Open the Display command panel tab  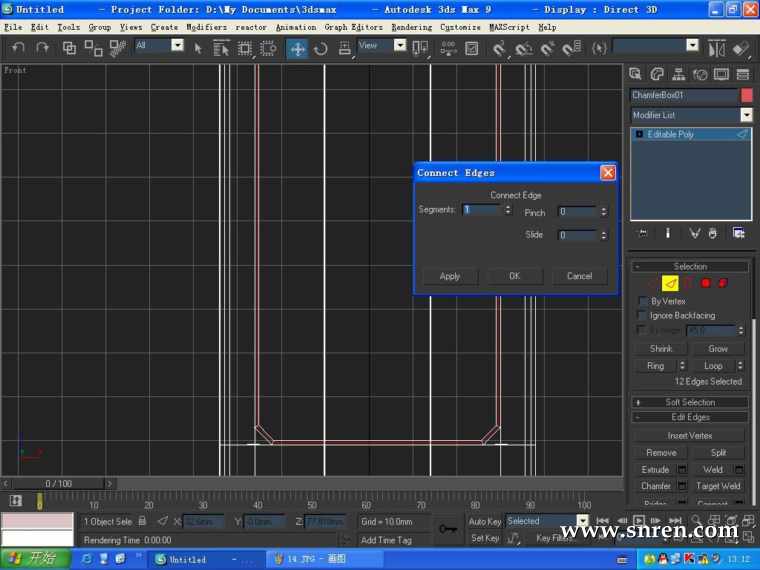[x=721, y=74]
